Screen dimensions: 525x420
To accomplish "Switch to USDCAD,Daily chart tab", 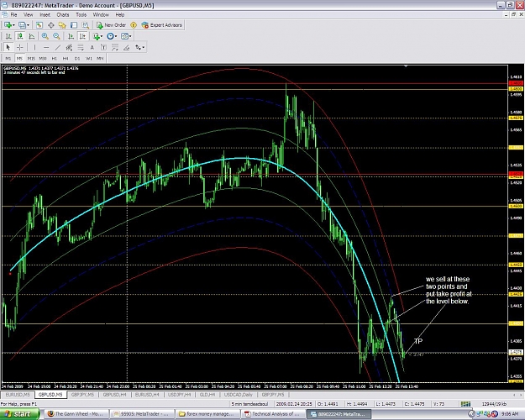I will [x=238, y=395].
